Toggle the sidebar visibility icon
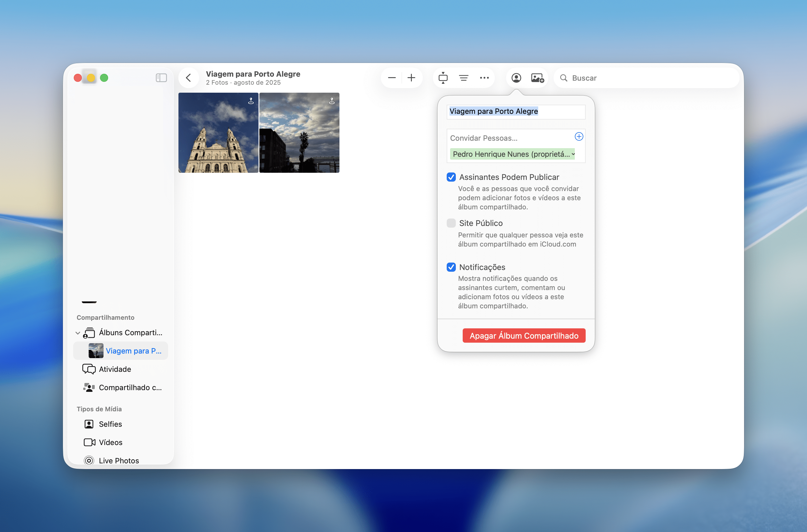807x532 pixels. 161,78
